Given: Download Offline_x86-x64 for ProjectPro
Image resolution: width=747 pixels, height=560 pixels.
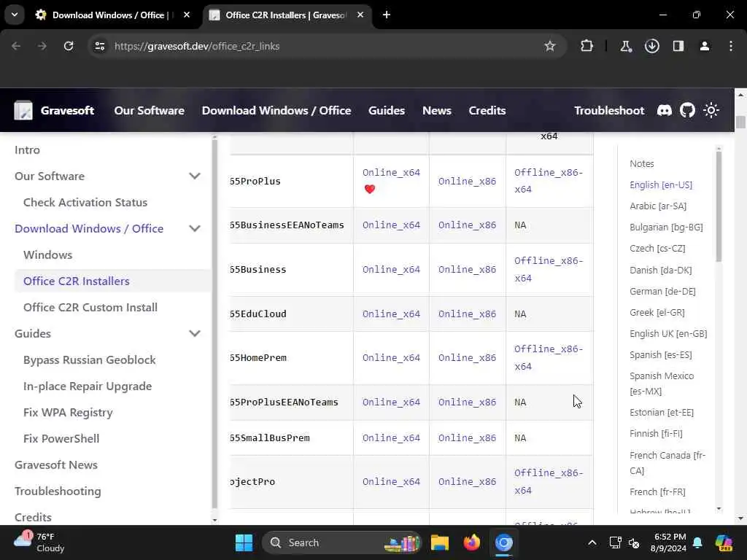Looking at the screenshot, I should [x=549, y=481].
